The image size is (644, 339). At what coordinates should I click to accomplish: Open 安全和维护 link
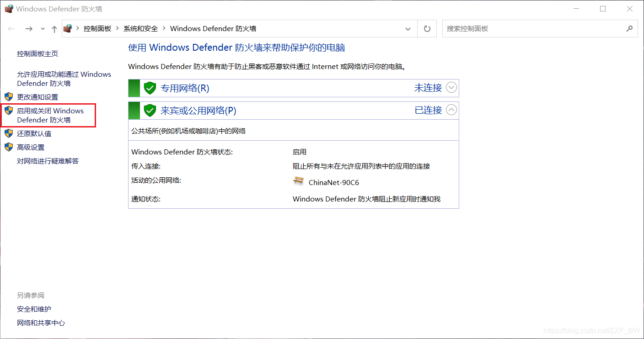pyautogui.click(x=34, y=309)
